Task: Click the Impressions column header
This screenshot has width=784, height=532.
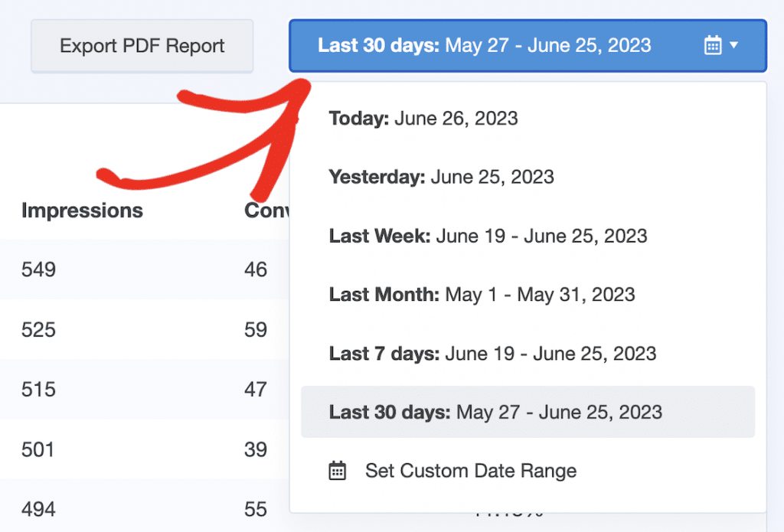Action: [82, 211]
